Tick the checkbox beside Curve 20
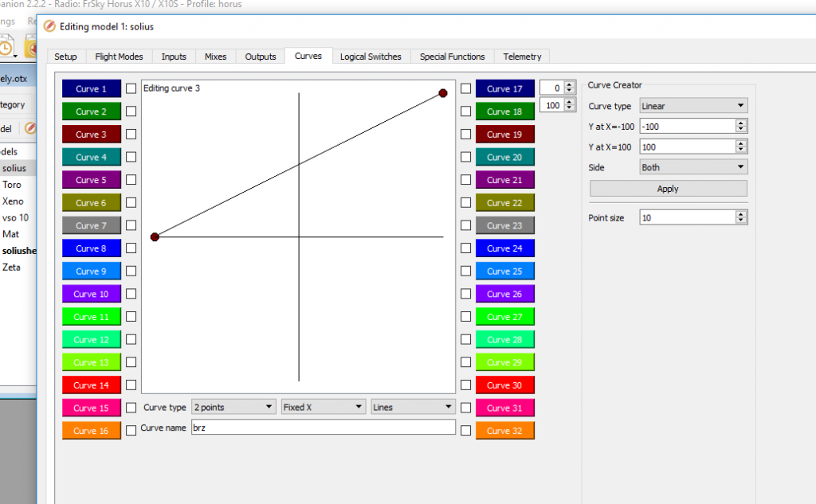This screenshot has width=816, height=504. click(x=466, y=158)
